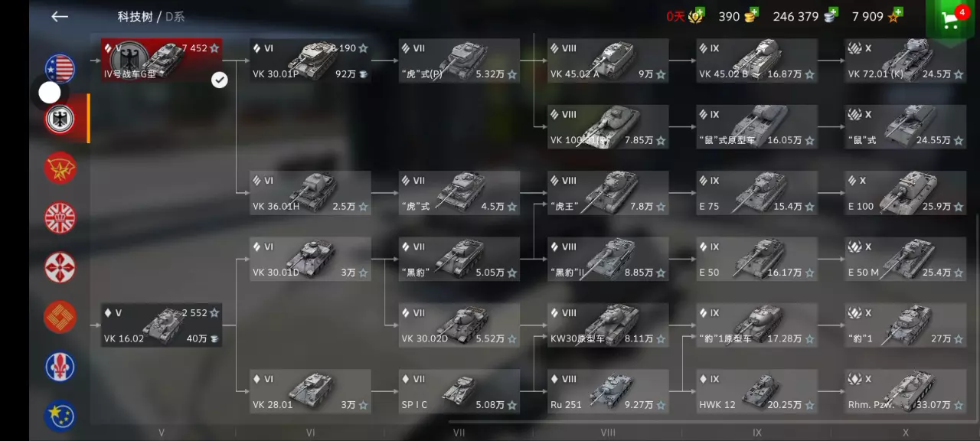Open premium account days indicator
The height and width of the screenshot is (441, 980).
[685, 16]
